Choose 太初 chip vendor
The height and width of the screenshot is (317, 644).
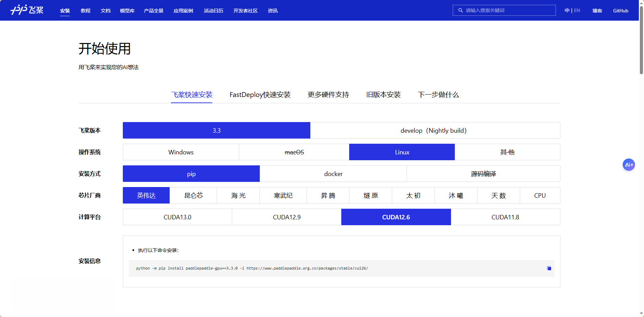414,195
